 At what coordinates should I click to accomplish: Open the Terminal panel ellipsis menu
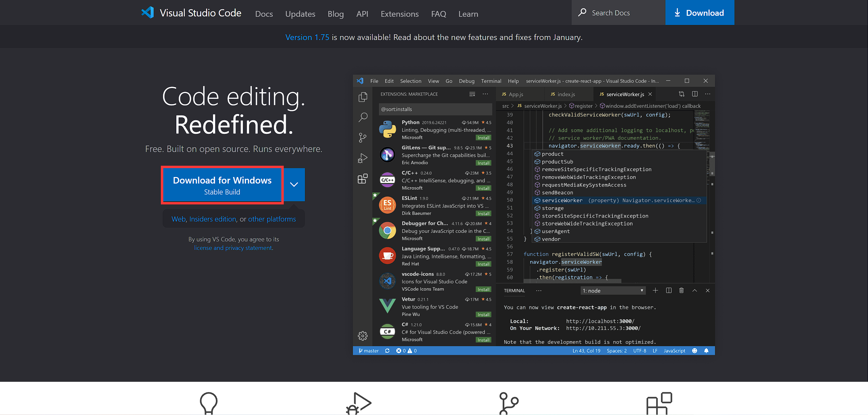coord(539,290)
